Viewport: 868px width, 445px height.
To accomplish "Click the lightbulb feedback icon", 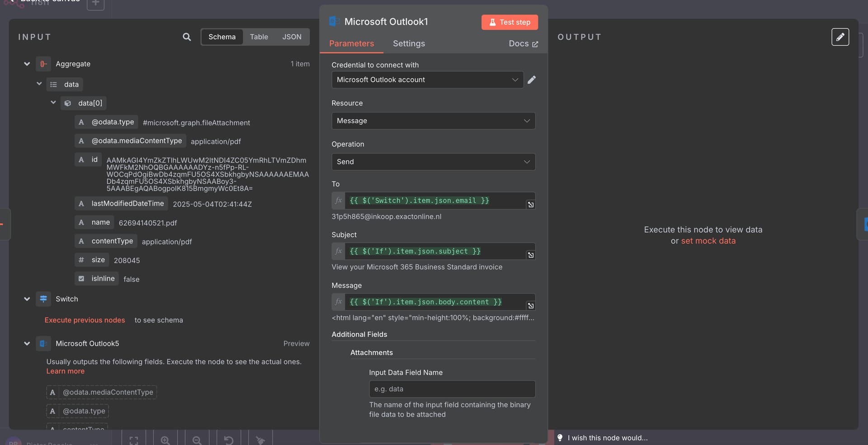I will (560, 438).
